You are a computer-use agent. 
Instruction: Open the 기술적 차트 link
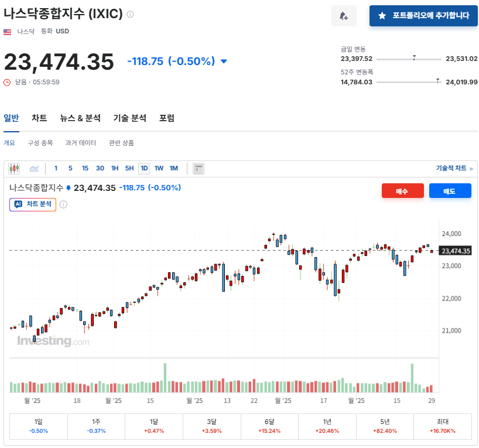[454, 169]
